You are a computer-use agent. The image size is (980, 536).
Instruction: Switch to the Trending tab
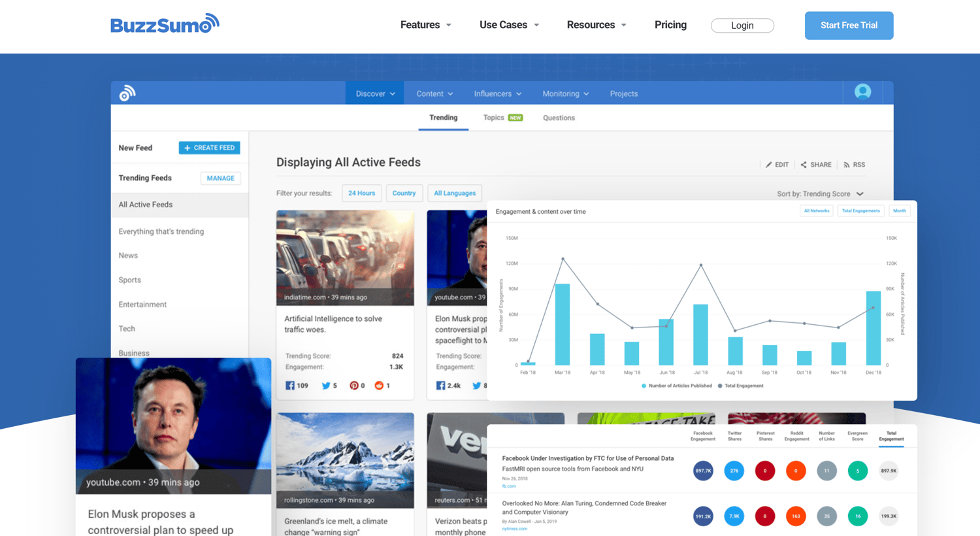(x=444, y=118)
